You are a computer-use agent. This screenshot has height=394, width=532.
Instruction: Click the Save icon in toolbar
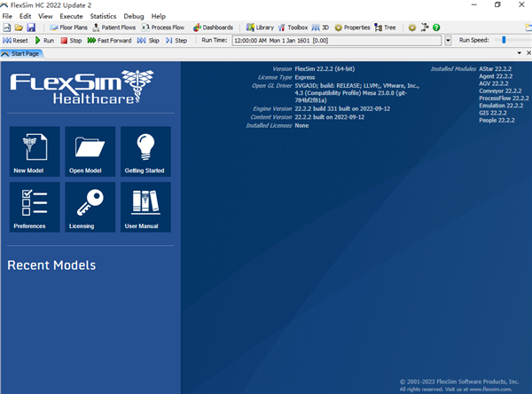(31, 28)
